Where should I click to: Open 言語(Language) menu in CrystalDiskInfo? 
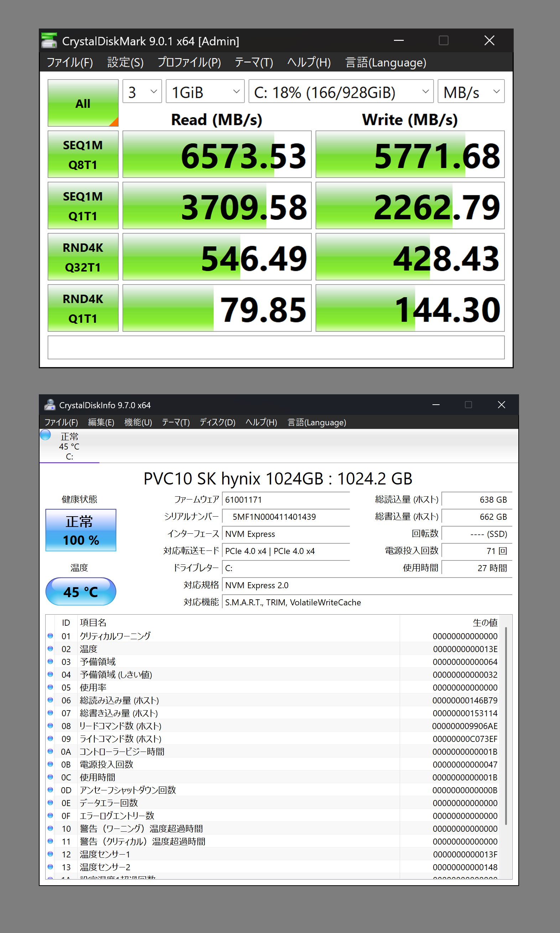tap(317, 422)
